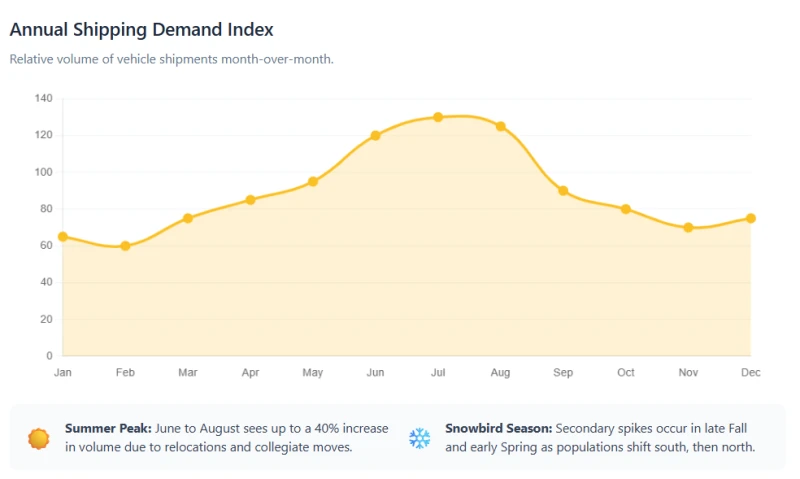Click the chart subtitle about relative volume
This screenshot has height=479, width=800.
point(171,59)
